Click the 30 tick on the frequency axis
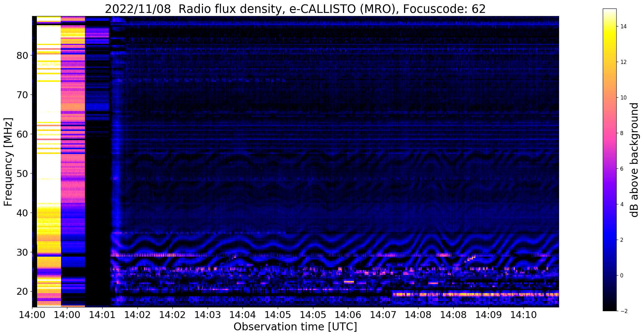This screenshot has height=336, width=644. (x=22, y=253)
